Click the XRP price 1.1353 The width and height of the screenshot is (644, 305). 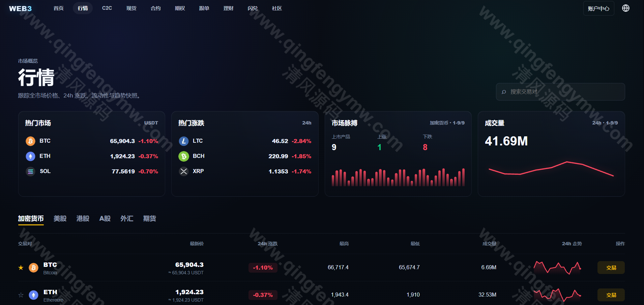coord(279,171)
